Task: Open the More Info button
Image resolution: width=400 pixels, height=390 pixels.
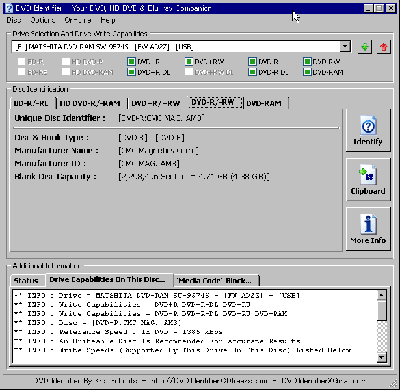Action: click(368, 229)
